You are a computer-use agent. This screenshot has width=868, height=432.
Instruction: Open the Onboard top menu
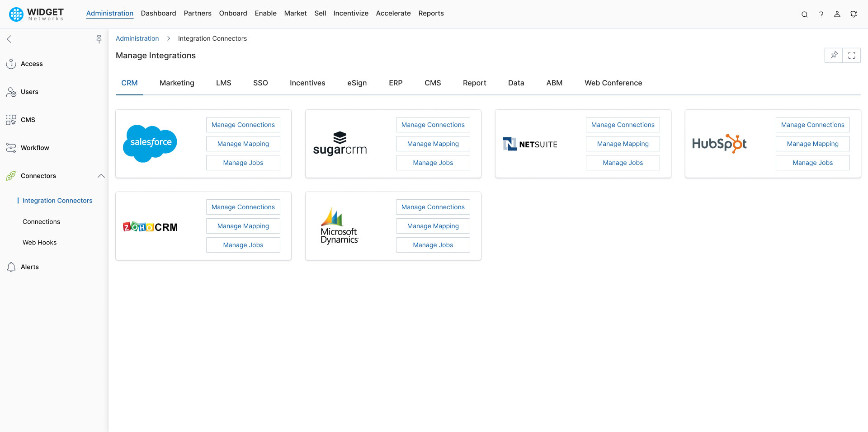click(233, 14)
